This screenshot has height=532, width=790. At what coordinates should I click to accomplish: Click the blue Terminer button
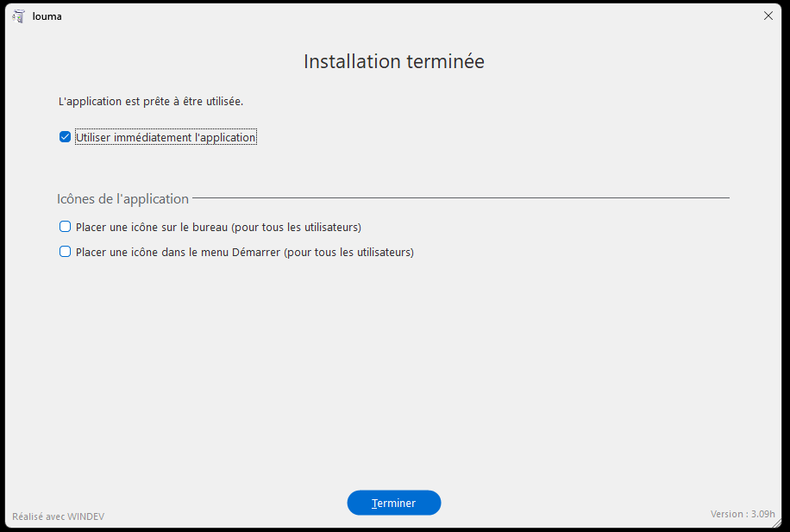click(x=394, y=503)
